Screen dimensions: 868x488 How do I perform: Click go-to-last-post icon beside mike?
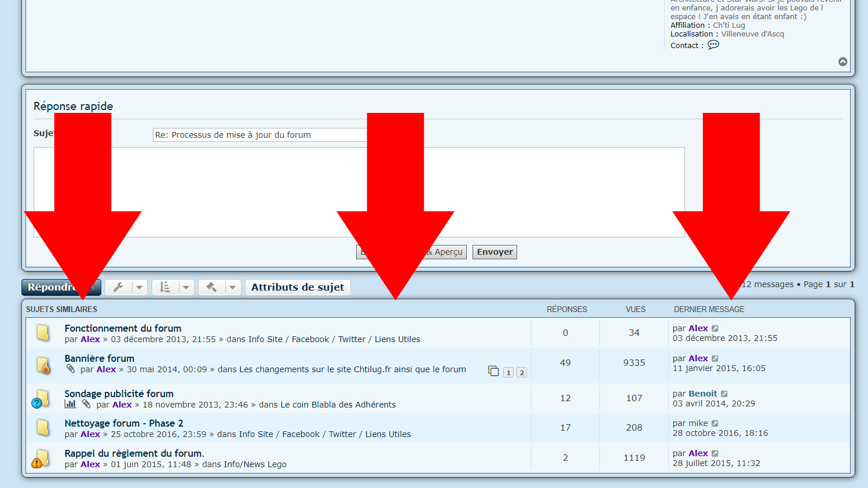pos(715,424)
